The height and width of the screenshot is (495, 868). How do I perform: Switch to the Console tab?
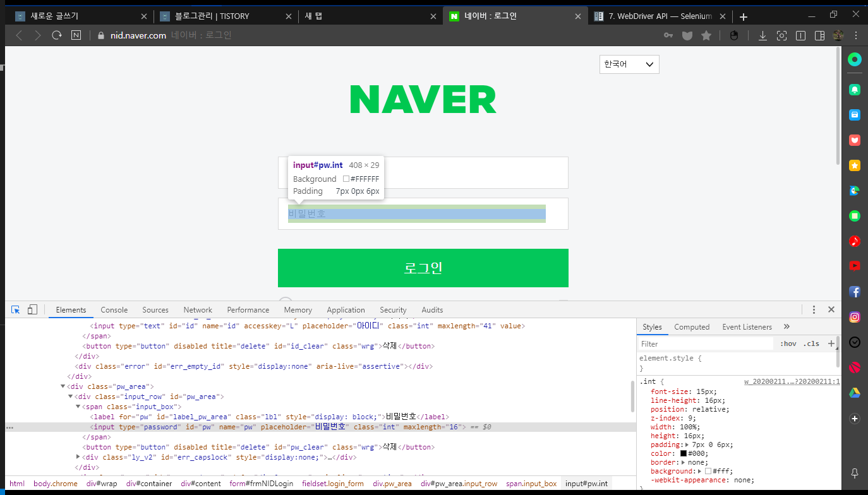(x=114, y=310)
